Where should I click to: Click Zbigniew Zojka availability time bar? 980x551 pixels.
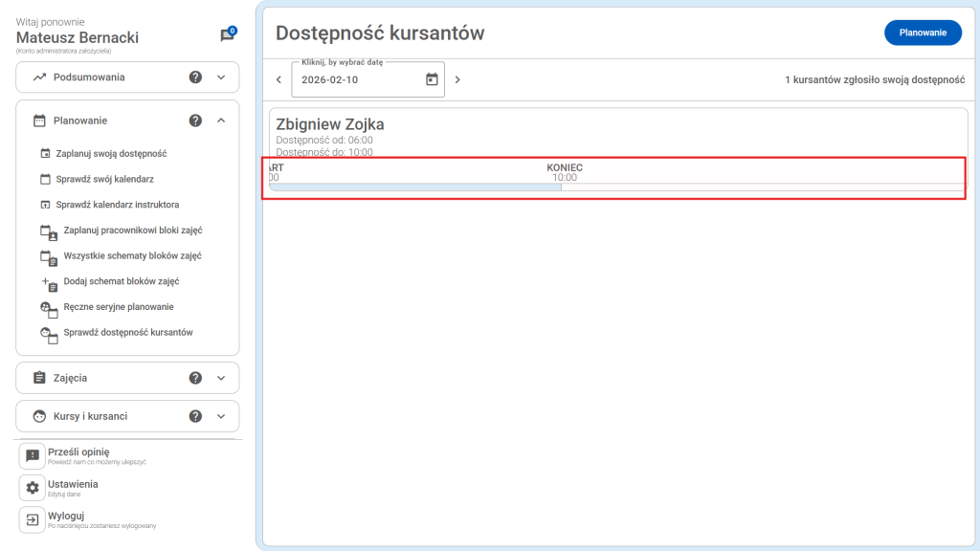pyautogui.click(x=415, y=187)
